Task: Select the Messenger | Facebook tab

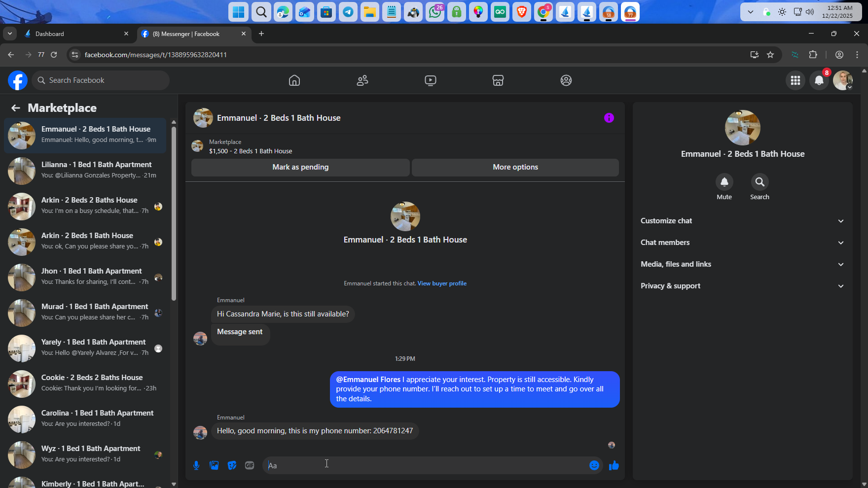Action: [193, 34]
